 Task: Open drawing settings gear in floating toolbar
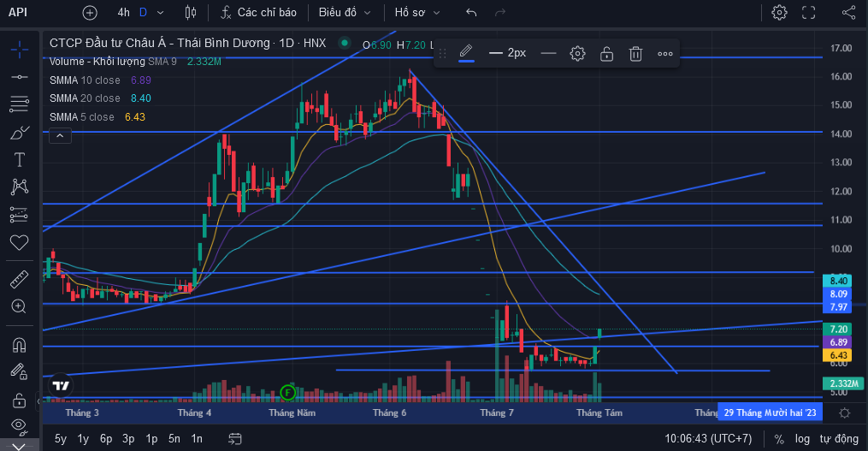click(577, 53)
